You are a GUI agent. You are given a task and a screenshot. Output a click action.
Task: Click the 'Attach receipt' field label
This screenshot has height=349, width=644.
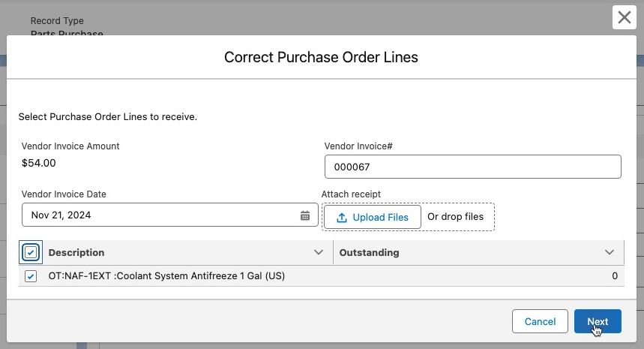pyautogui.click(x=351, y=194)
